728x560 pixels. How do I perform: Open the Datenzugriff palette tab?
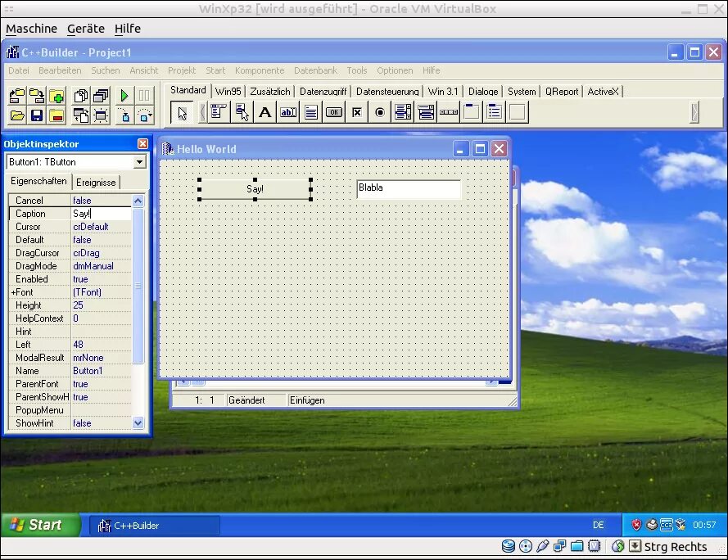click(323, 92)
